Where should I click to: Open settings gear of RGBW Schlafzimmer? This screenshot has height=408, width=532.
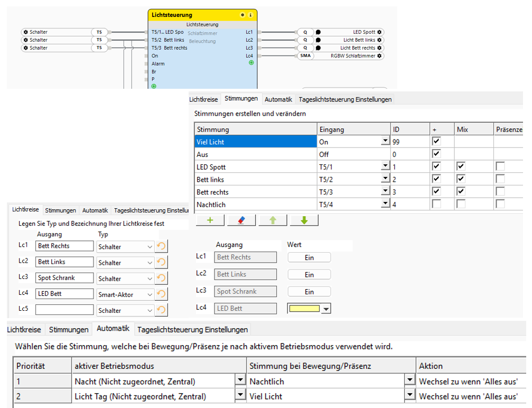pos(379,55)
